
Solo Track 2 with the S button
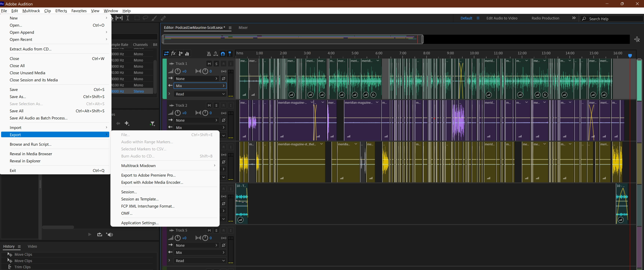216,105
